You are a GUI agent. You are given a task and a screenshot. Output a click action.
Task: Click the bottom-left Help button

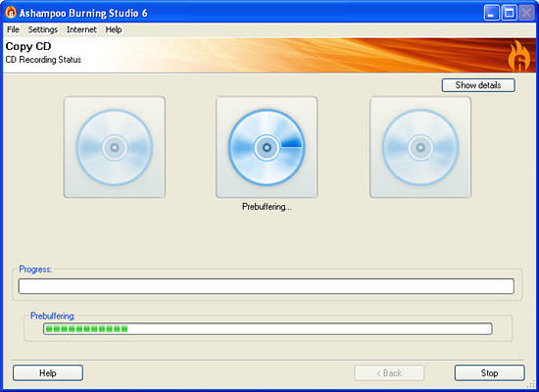48,373
